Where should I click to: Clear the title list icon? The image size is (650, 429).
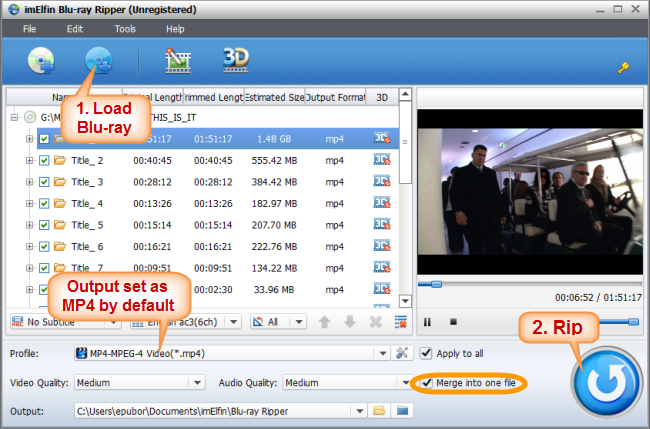click(401, 322)
